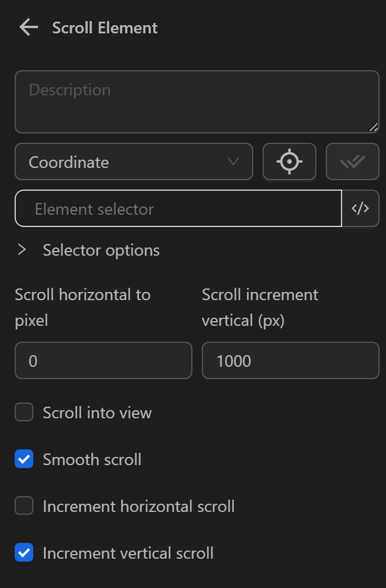Click the back arrow next to Scroll Element

coord(27,27)
